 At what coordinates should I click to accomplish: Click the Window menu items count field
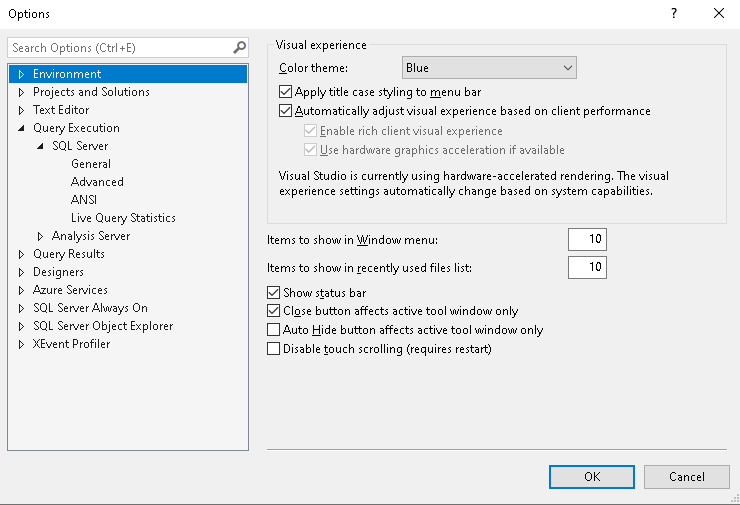587,240
